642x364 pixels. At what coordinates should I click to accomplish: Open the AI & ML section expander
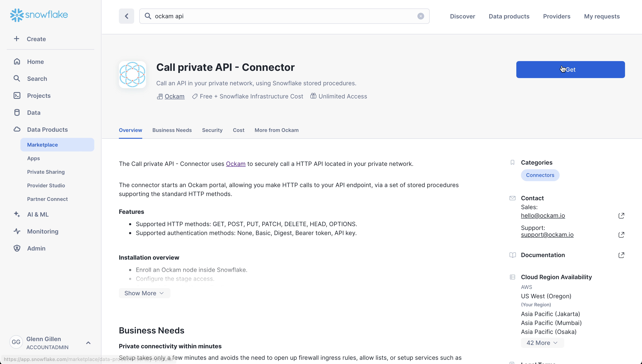pos(38,214)
